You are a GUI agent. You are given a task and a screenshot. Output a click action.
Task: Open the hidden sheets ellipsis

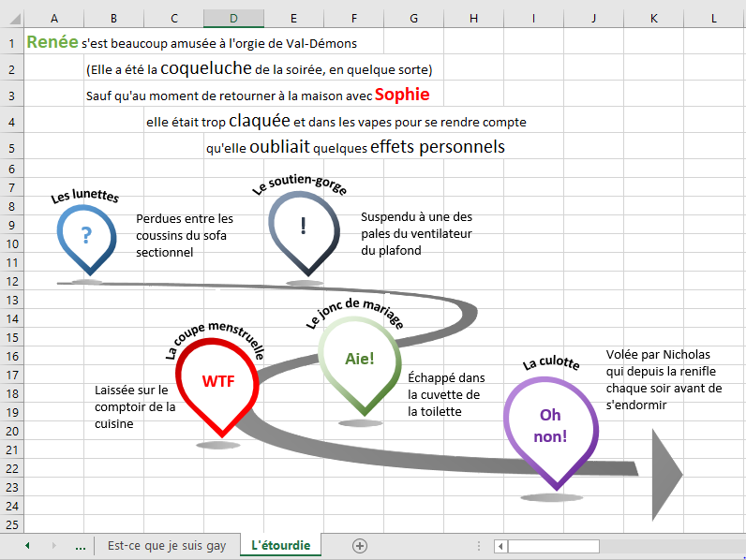coord(80,545)
